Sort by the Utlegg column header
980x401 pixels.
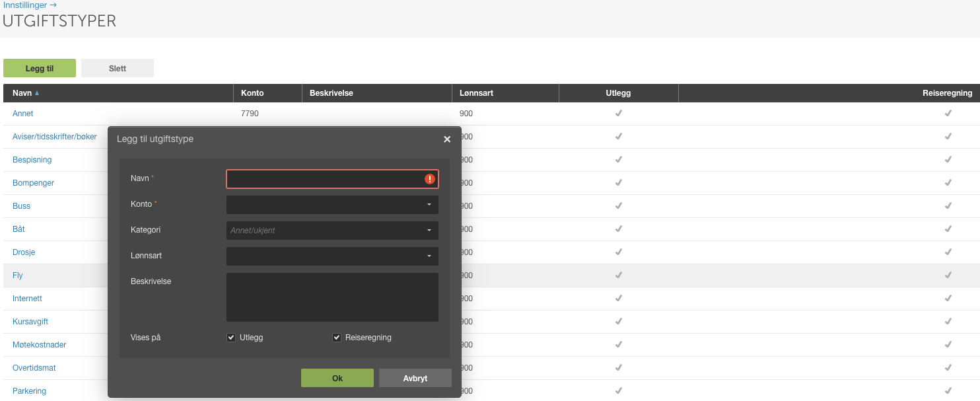[x=618, y=93]
